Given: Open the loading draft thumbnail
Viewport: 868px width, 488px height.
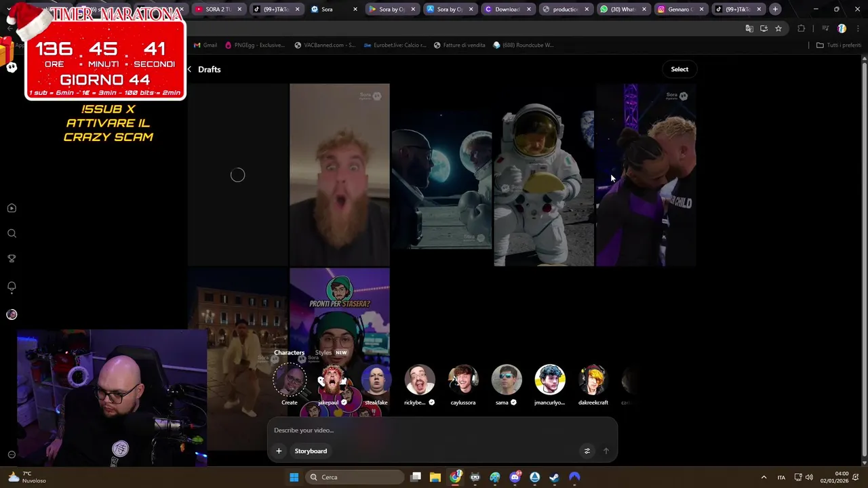Looking at the screenshot, I should click(238, 175).
